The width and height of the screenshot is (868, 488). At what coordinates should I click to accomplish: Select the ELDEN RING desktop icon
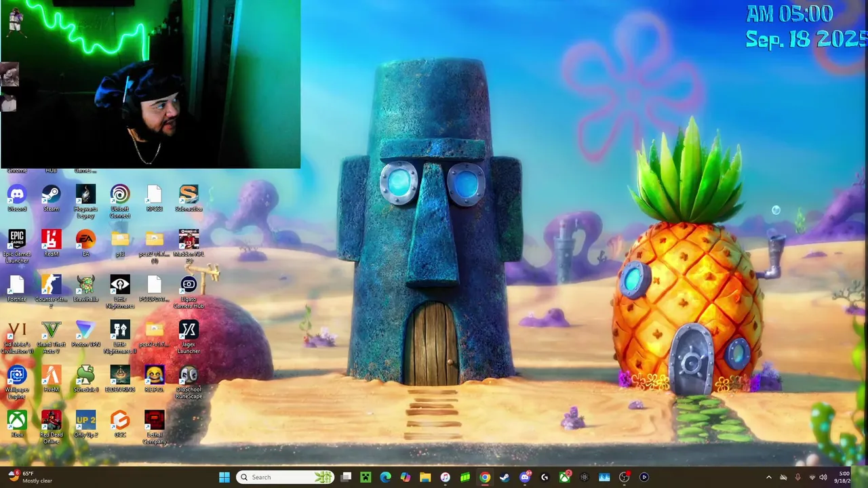[120, 380]
